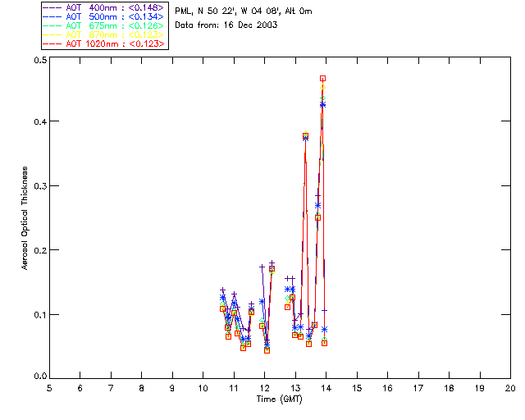This screenshot has height=420, width=525.
Task: Click the highest red square marker near 0.47
Action: 322,79
